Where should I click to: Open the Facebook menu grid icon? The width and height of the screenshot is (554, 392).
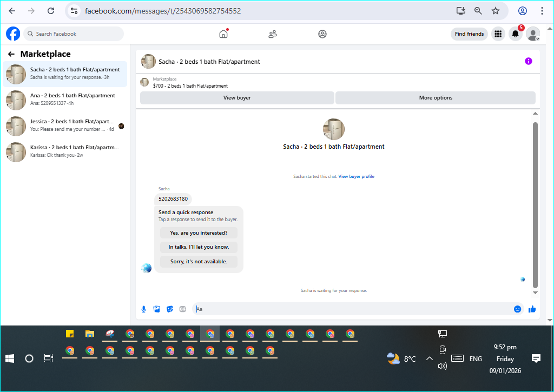pos(498,34)
